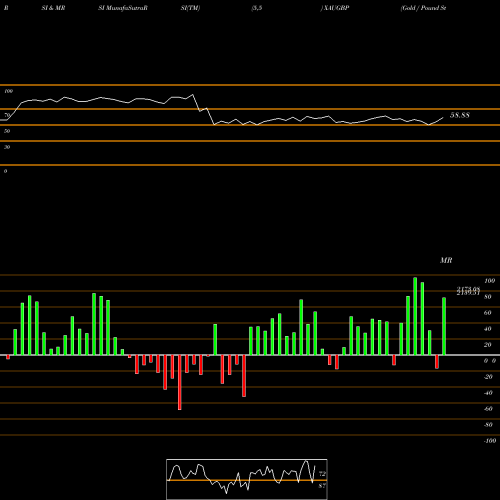Click the 'MR' panel label

click(x=446, y=260)
